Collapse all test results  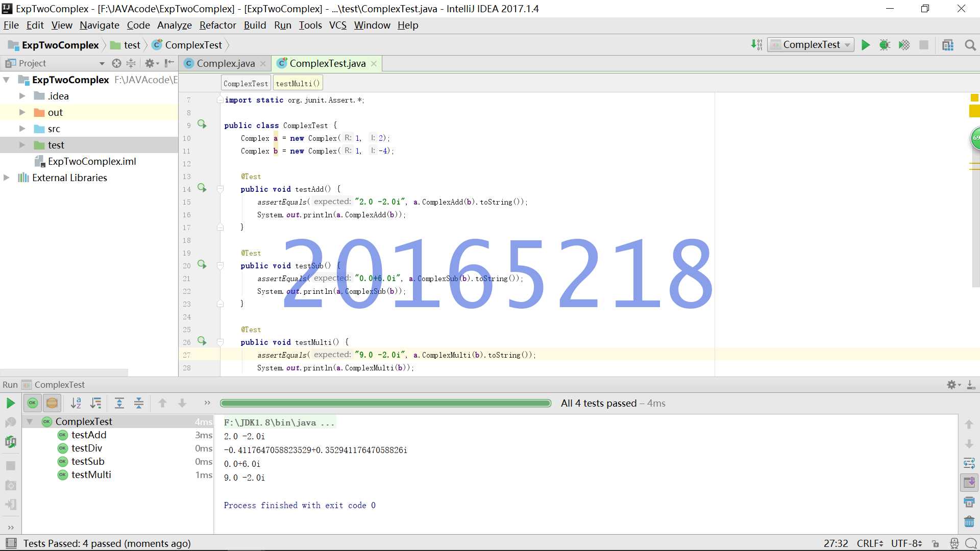(x=139, y=403)
